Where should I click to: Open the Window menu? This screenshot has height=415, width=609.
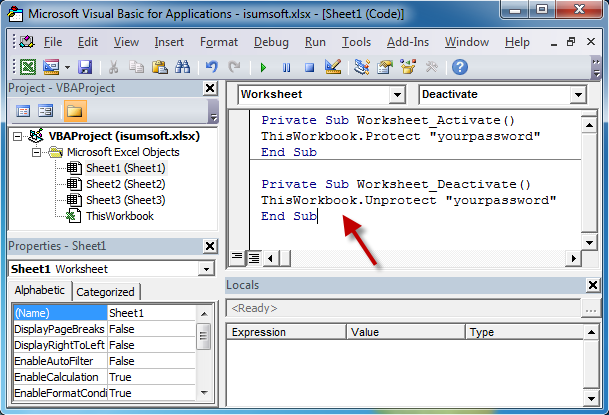(466, 42)
